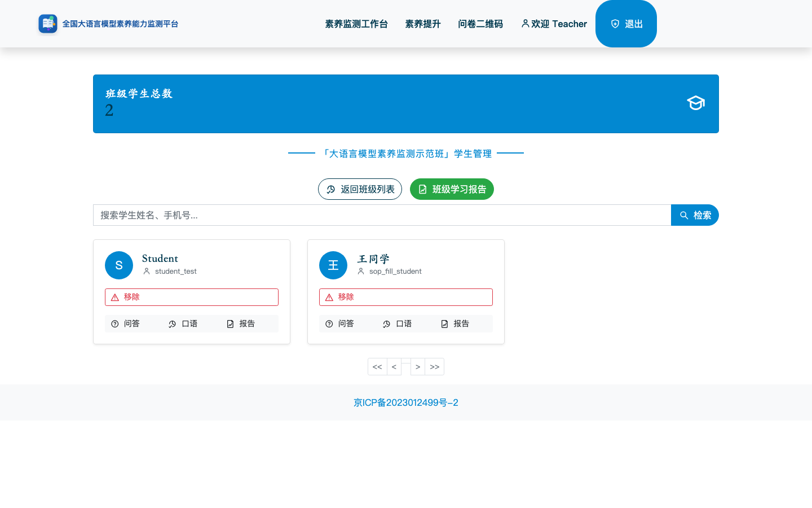Go to last page with >> button
This screenshot has height=508, width=812.
tap(434, 367)
